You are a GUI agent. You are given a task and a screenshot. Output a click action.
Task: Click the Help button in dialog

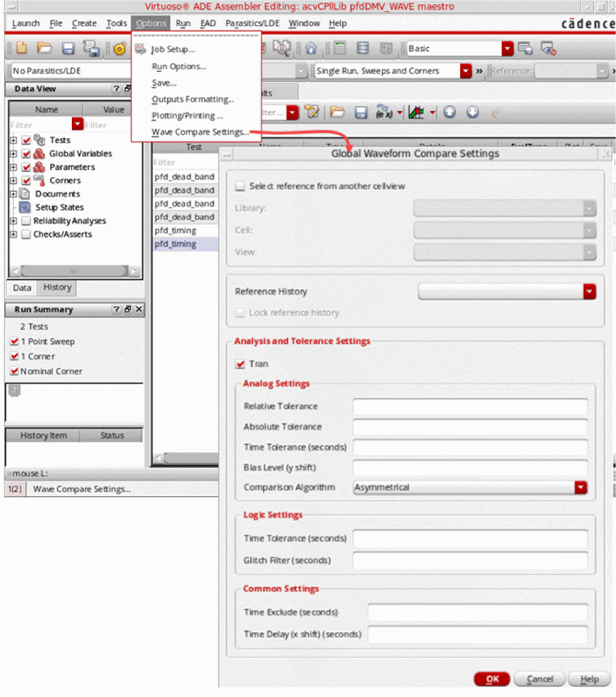click(x=589, y=679)
